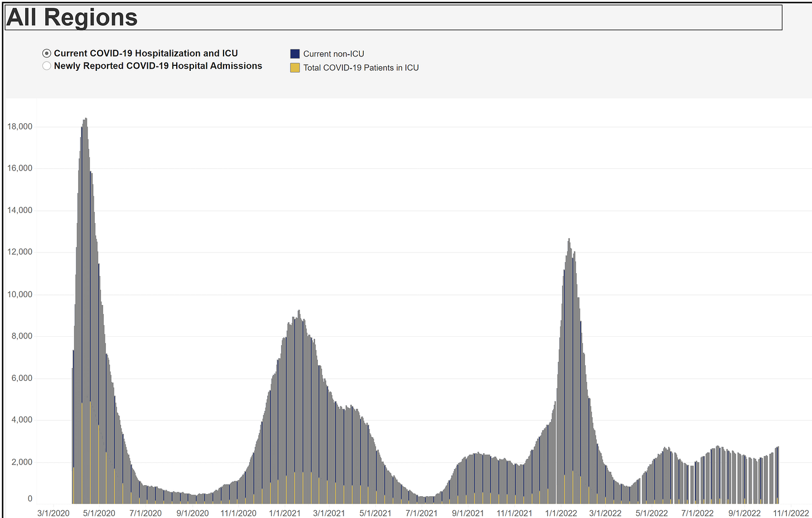Click the 0 y-axis label

click(x=30, y=499)
